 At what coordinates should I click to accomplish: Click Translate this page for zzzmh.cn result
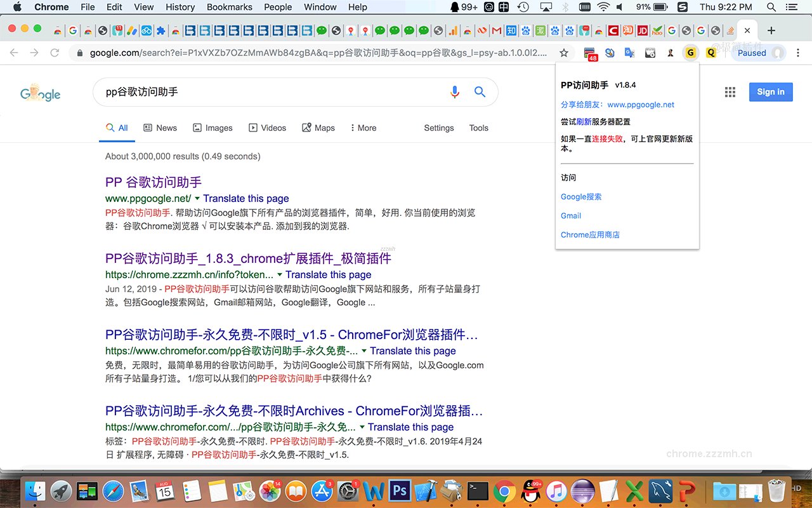[329, 274]
